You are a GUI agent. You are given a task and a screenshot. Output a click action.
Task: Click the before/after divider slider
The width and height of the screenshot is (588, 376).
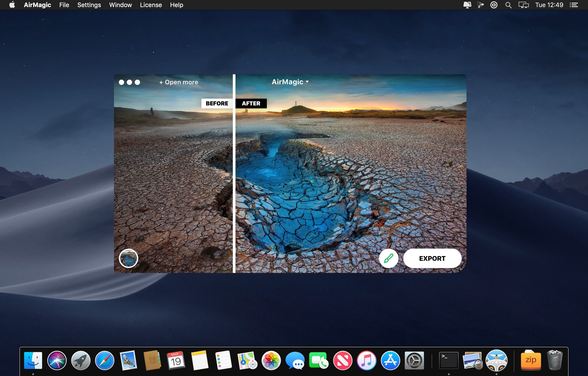(234, 174)
